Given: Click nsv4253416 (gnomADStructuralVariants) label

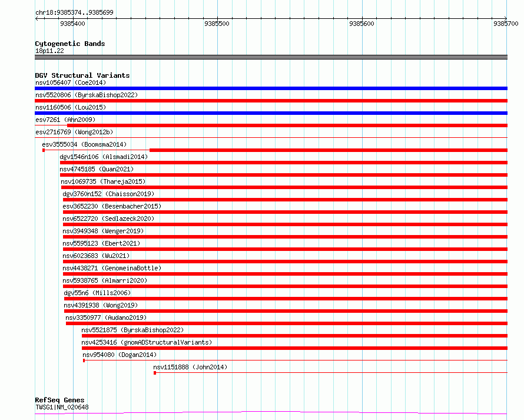Looking at the screenshot, I should (147, 342).
